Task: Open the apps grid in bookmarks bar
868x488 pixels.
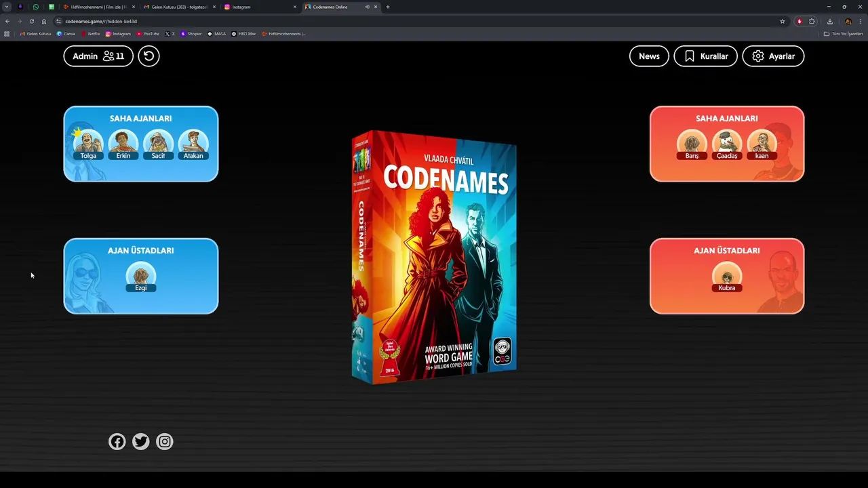Action: pos(7,33)
